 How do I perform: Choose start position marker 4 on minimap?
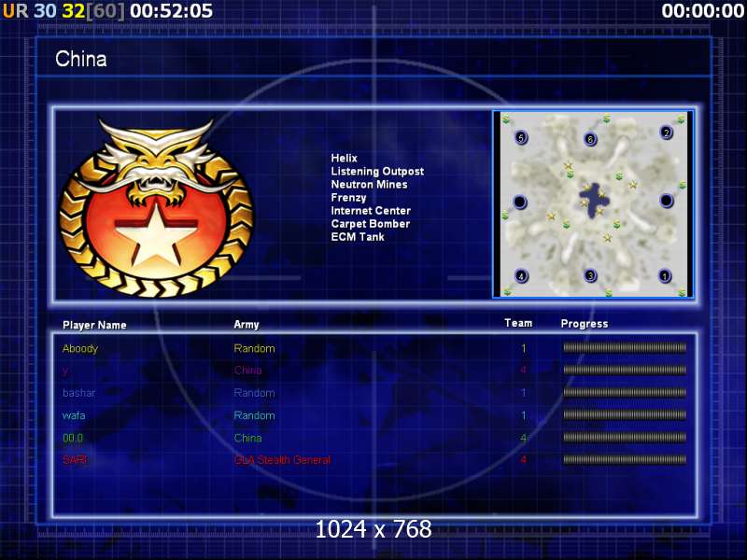521,275
